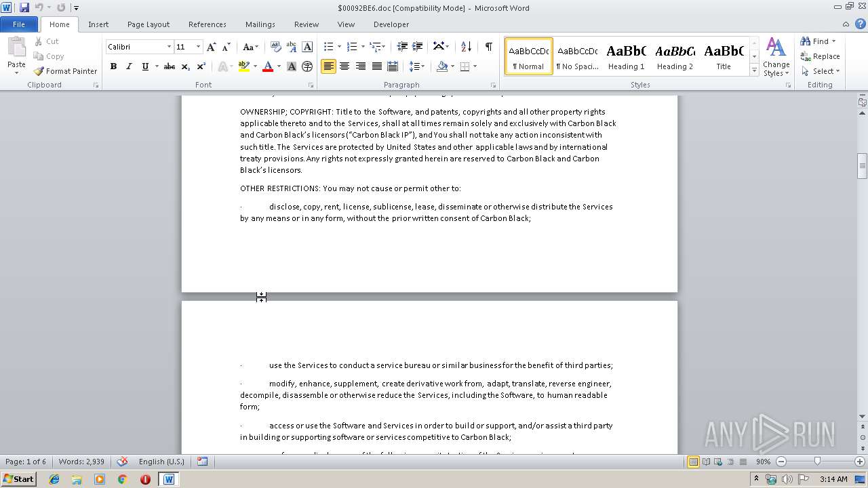Open the font name dropdown
This screenshot has height=488, width=868.
click(169, 47)
